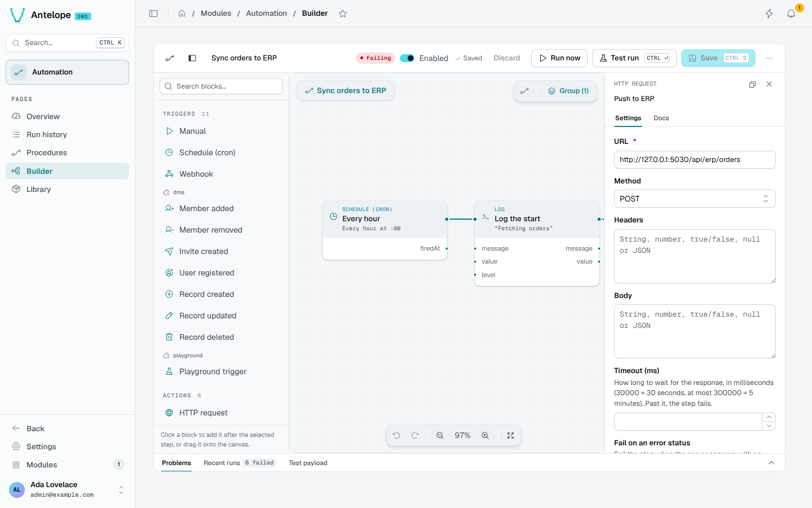Screen dimensions: 812x508
Task: Select the Every hour schedule node
Action: (x=385, y=230)
